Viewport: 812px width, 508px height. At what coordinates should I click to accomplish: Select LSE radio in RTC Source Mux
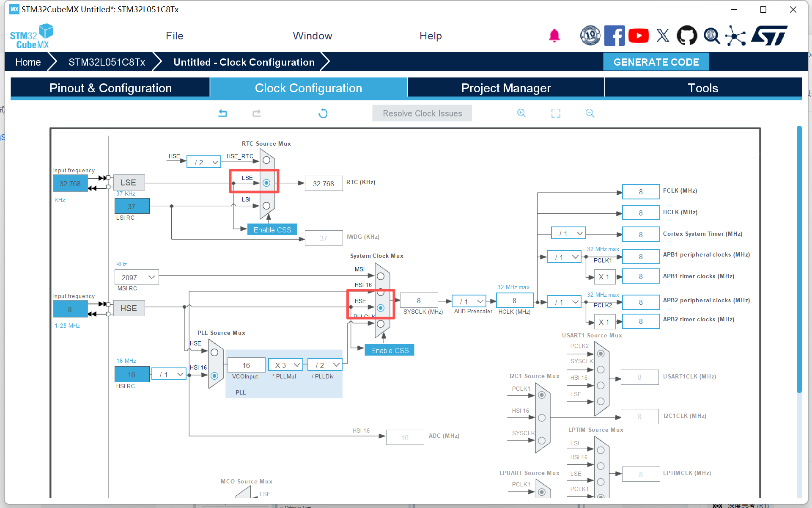(x=266, y=183)
